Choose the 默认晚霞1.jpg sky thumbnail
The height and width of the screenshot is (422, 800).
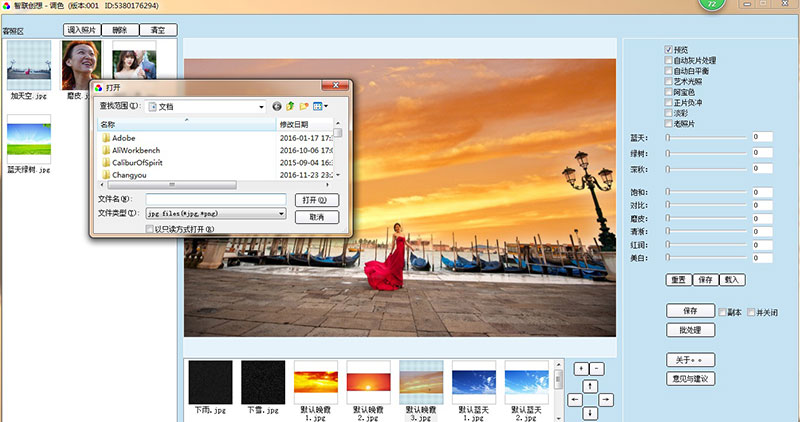click(316, 383)
